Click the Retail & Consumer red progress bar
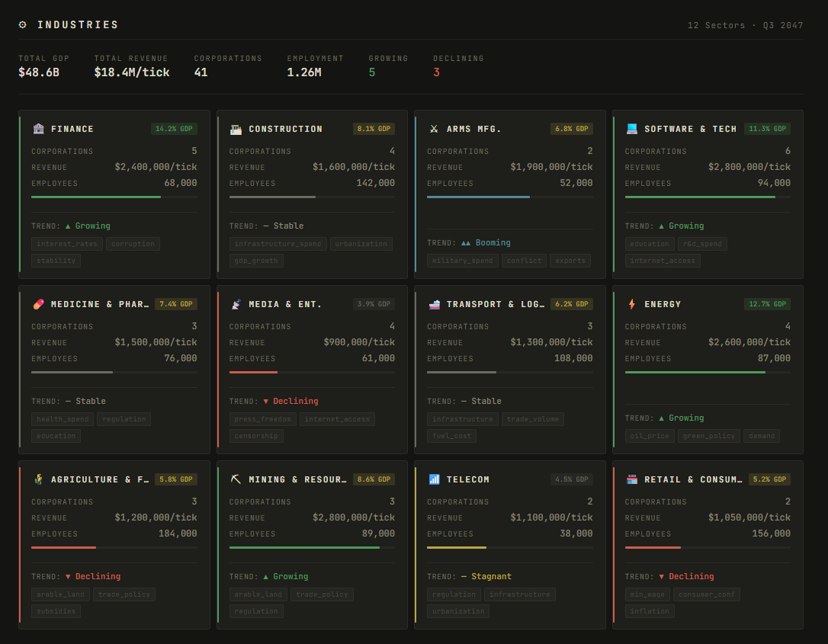This screenshot has width=828, height=644. pyautogui.click(x=707, y=547)
